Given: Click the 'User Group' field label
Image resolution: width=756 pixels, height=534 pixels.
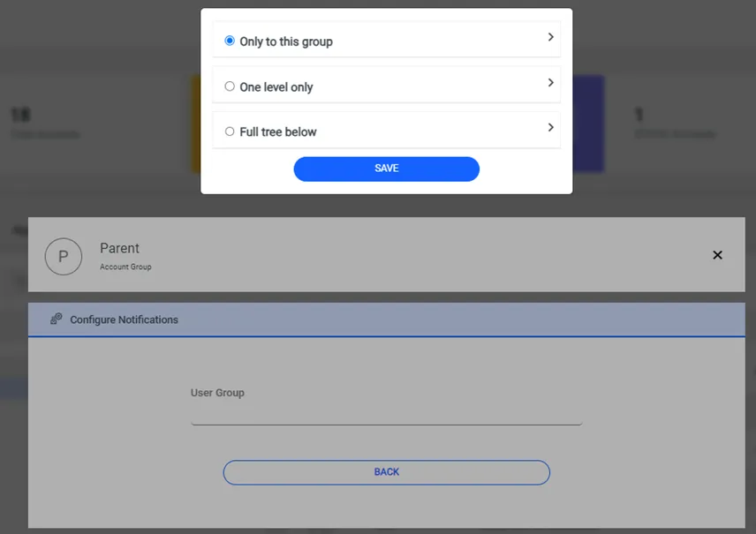Looking at the screenshot, I should tap(217, 393).
